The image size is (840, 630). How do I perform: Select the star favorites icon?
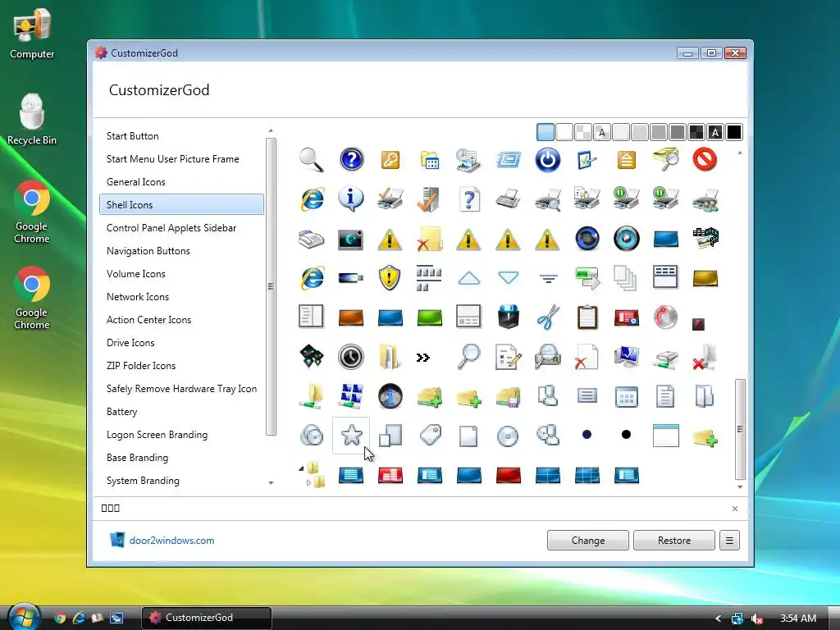351,435
